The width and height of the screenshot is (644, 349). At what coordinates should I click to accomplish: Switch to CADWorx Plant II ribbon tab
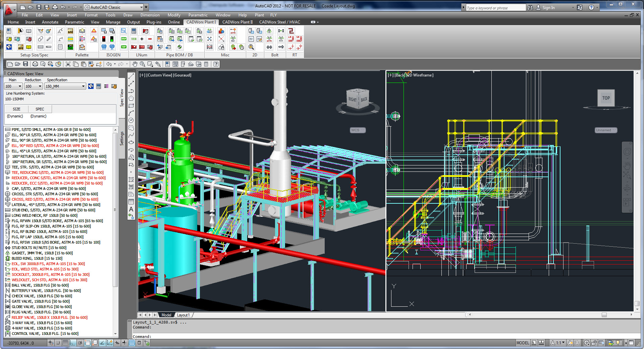click(237, 22)
